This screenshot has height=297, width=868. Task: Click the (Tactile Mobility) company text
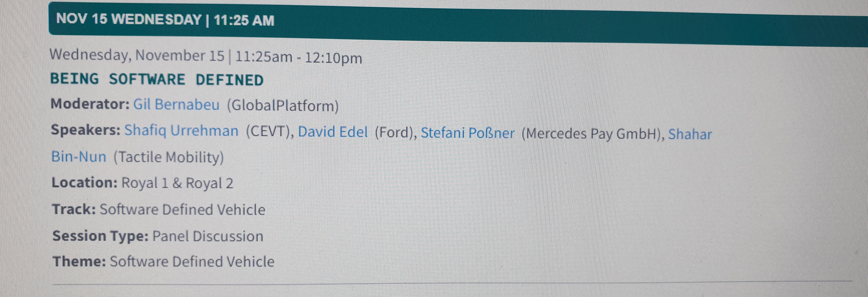click(x=169, y=157)
